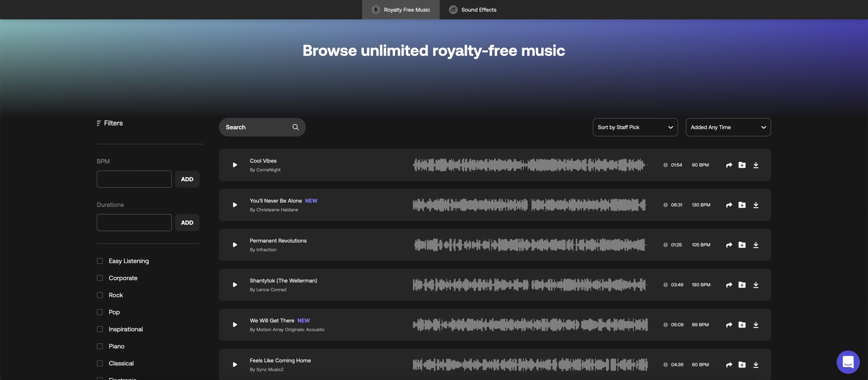Open Feels Like Coming Home title
Image resolution: width=868 pixels, height=380 pixels.
[x=280, y=361]
